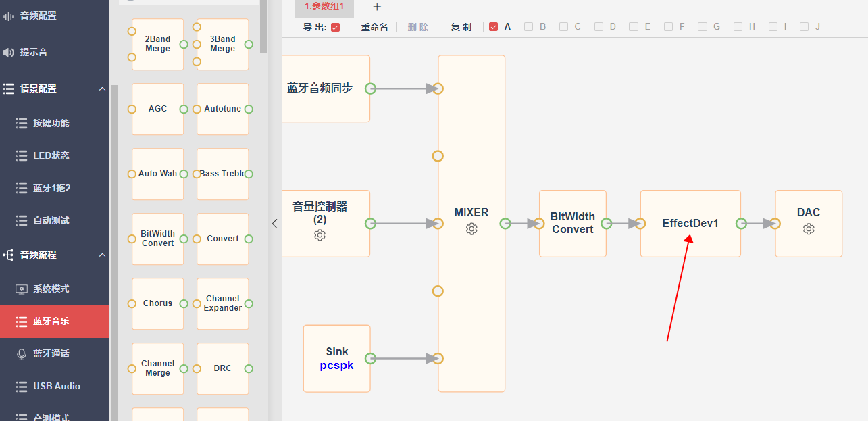
Task: Click the 音频配置 equalizer icon in sidebar
Action: (x=9, y=16)
